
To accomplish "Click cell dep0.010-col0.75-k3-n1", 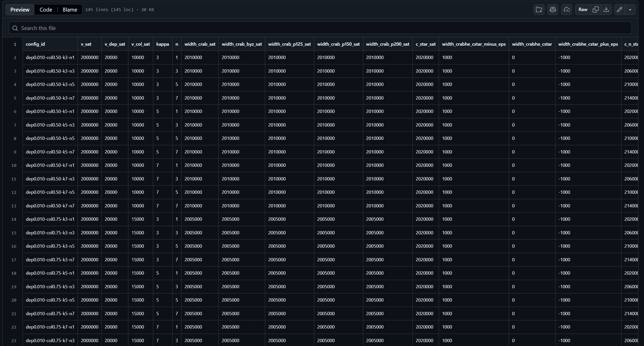I will tap(50, 219).
